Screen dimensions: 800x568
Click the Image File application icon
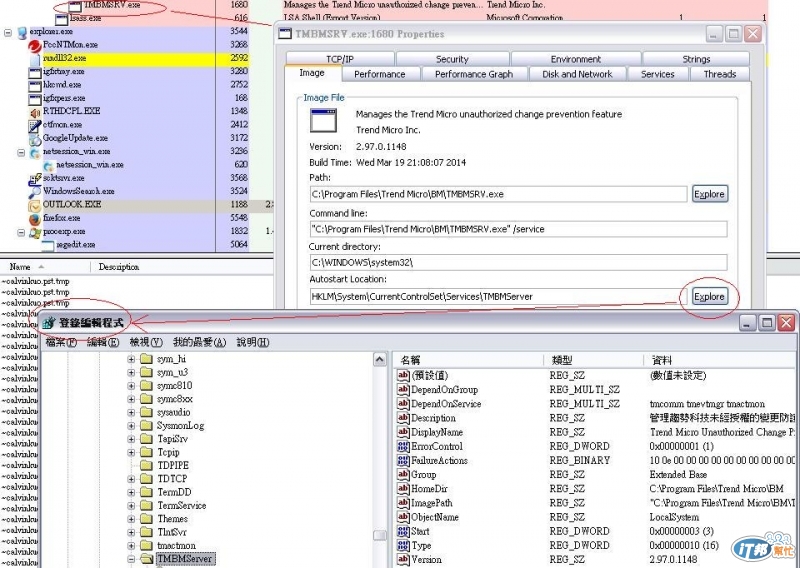pos(323,121)
